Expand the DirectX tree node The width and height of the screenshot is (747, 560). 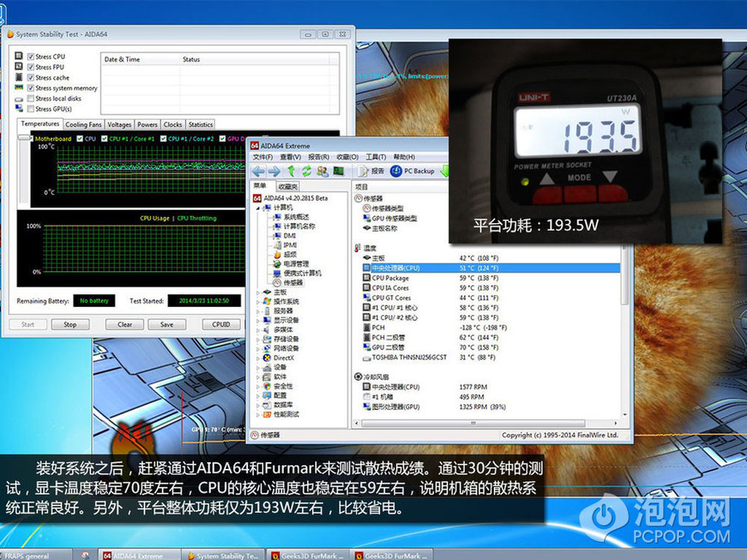(258, 358)
